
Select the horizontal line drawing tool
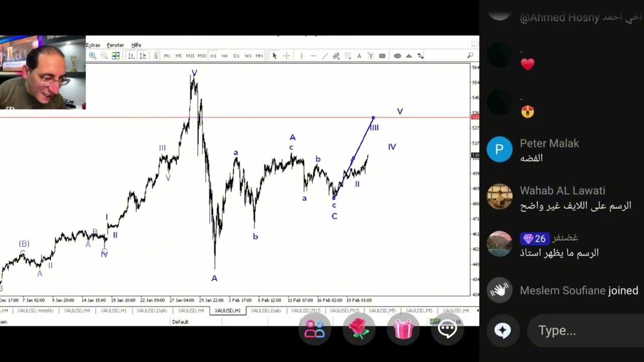(313, 56)
